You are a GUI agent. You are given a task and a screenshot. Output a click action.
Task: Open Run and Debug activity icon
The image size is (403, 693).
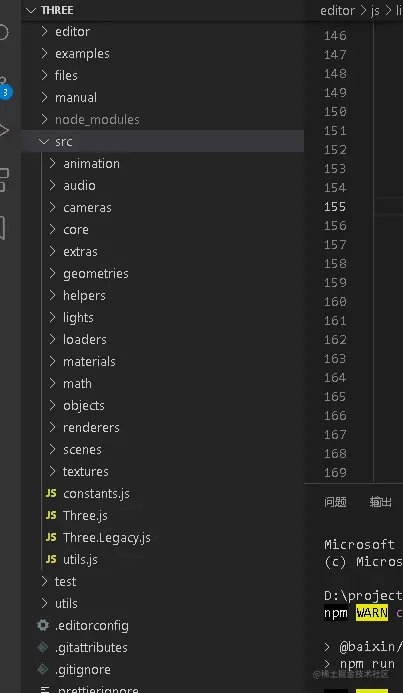pyautogui.click(x=4, y=130)
